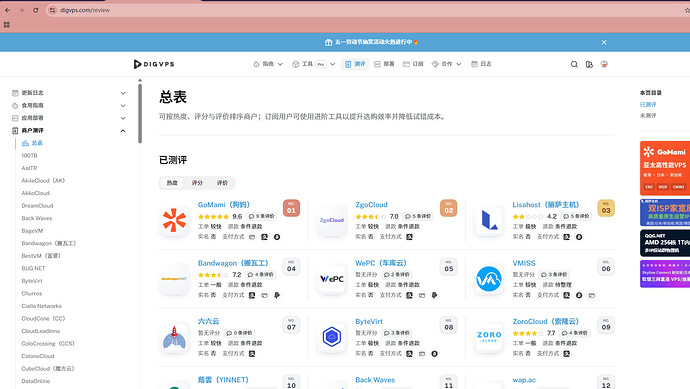Open 部署 in top navigation
Screen dimensions: 690x389
coord(384,64)
